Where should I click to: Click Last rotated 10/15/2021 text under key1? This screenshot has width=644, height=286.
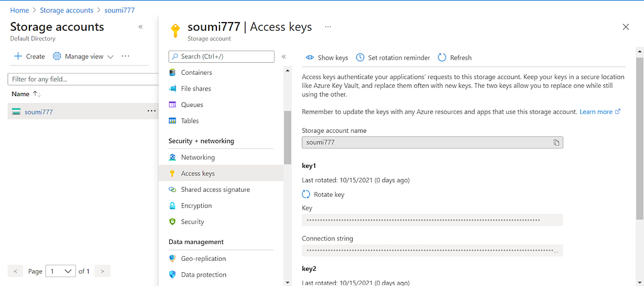tap(356, 180)
